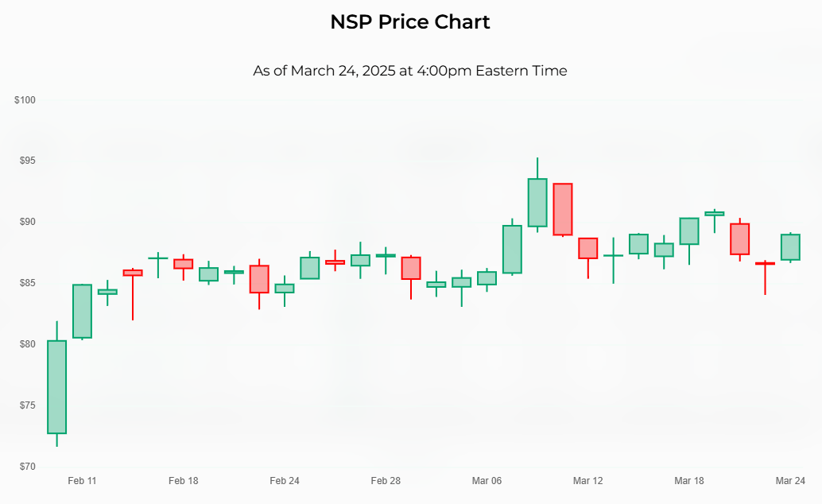
Task: Click the Mar 24 date label
Action: (790, 481)
